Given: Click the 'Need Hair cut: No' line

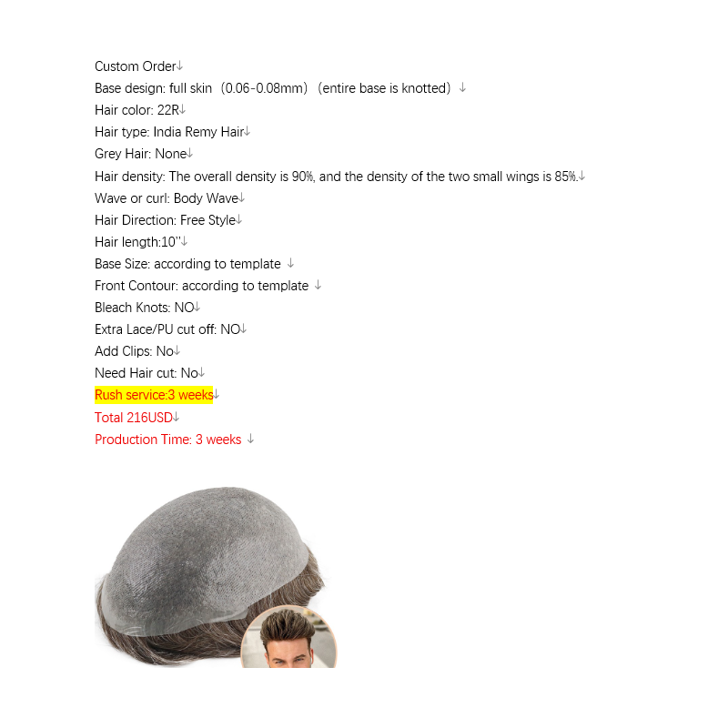Looking at the screenshot, I should coord(147,373).
